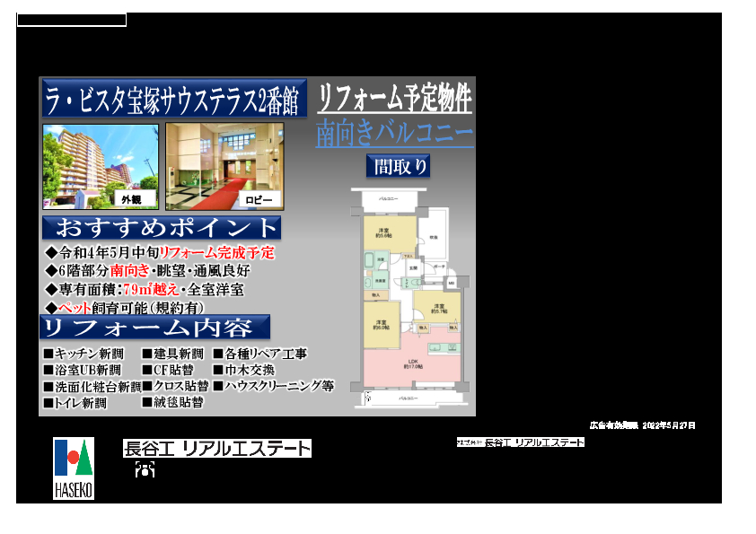Select the リフォーム内容 heading banner
The height and width of the screenshot is (534, 756).
pyautogui.click(x=155, y=327)
